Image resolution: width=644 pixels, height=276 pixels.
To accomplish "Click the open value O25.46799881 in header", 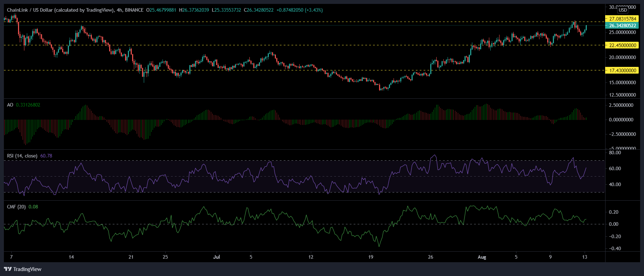I will (x=161, y=10).
